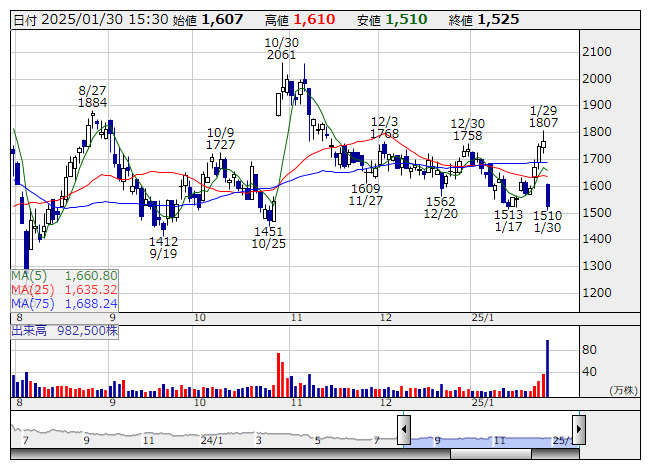Click the 1600 price axis label

coord(597,186)
